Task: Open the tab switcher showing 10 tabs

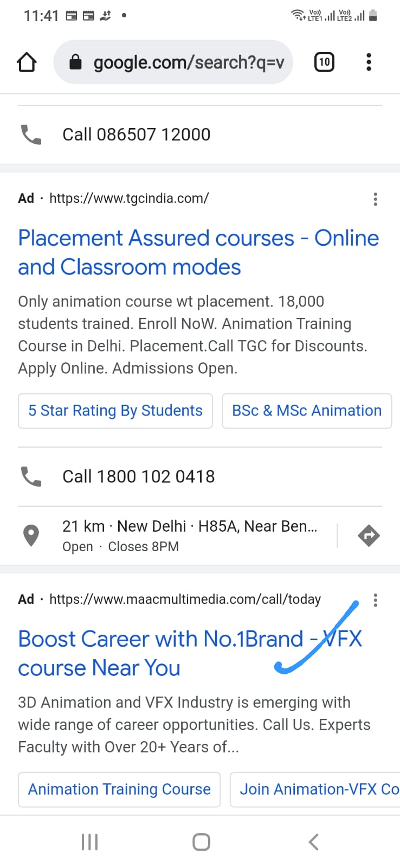Action: click(x=324, y=62)
